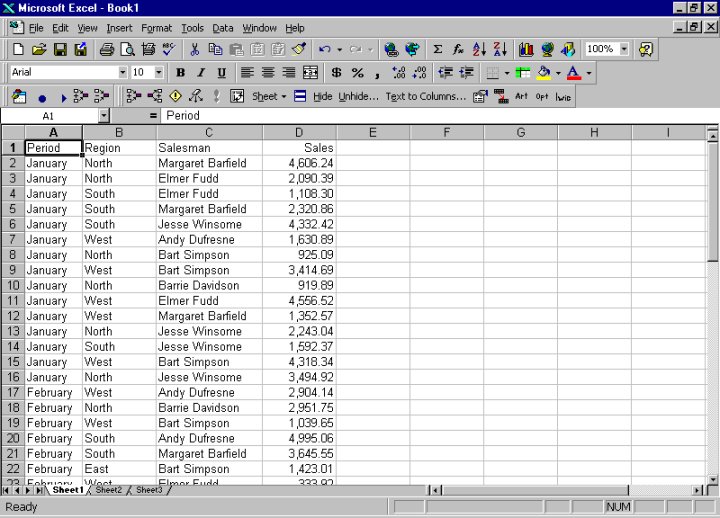Screen dimensions: 720x518
Task: Open the font name dropdown
Action: click(123, 72)
